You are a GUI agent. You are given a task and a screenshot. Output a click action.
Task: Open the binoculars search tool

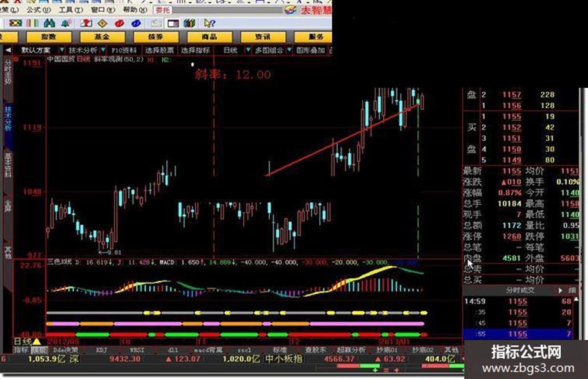click(x=49, y=23)
